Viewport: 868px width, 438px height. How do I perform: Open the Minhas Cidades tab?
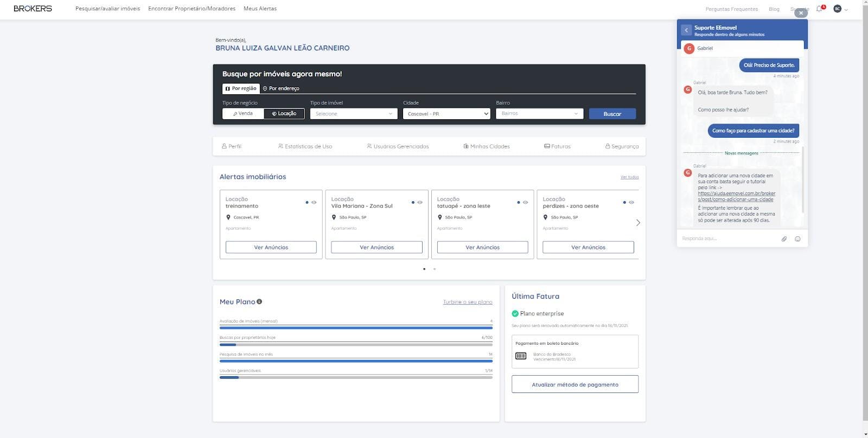tap(487, 146)
